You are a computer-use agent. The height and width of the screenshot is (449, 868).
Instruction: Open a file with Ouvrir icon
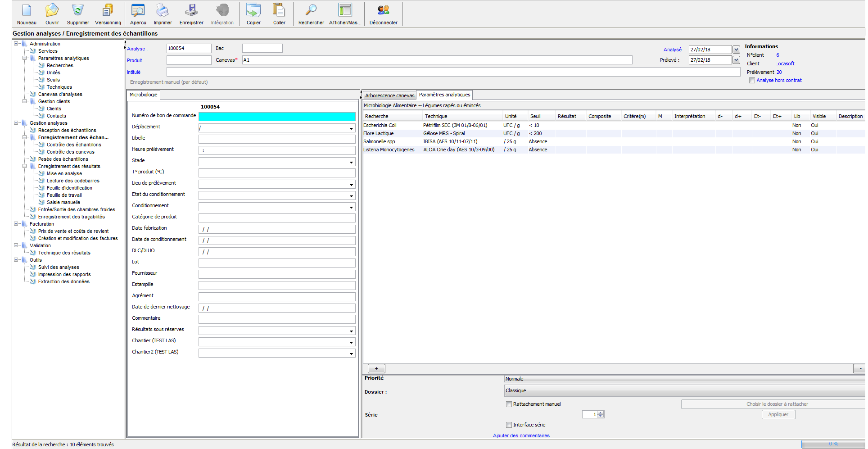pos(52,14)
